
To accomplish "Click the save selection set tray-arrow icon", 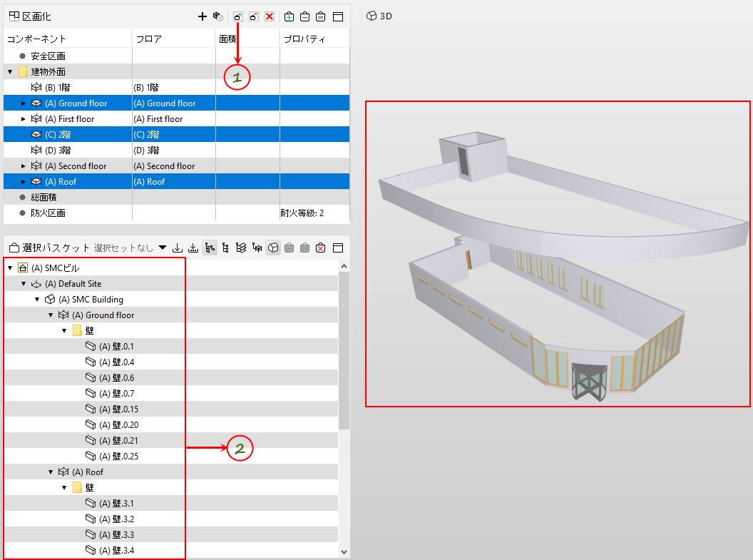I will pyautogui.click(x=193, y=248).
